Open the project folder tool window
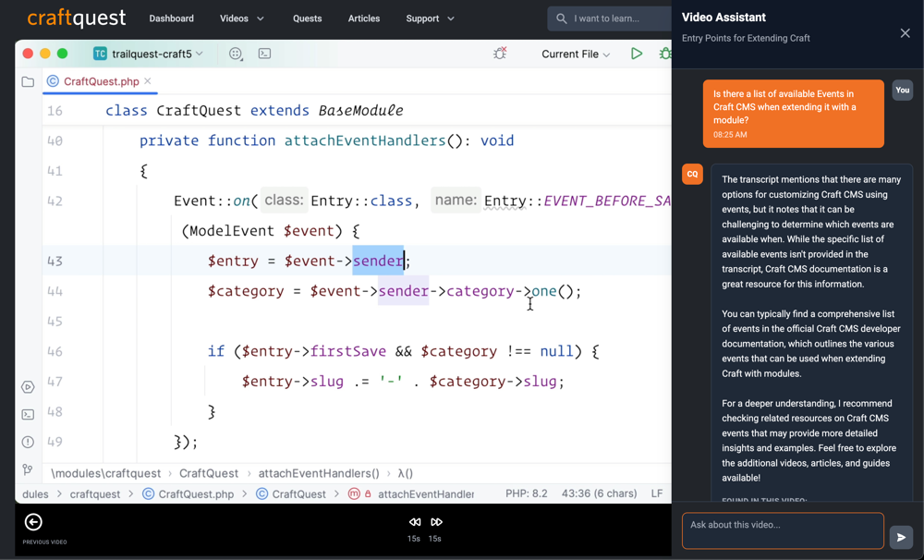This screenshot has width=924, height=560. pyautogui.click(x=28, y=81)
